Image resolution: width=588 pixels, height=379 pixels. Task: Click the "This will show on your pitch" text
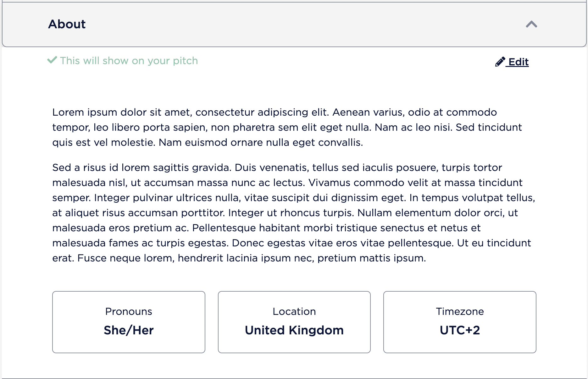pyautogui.click(x=129, y=61)
